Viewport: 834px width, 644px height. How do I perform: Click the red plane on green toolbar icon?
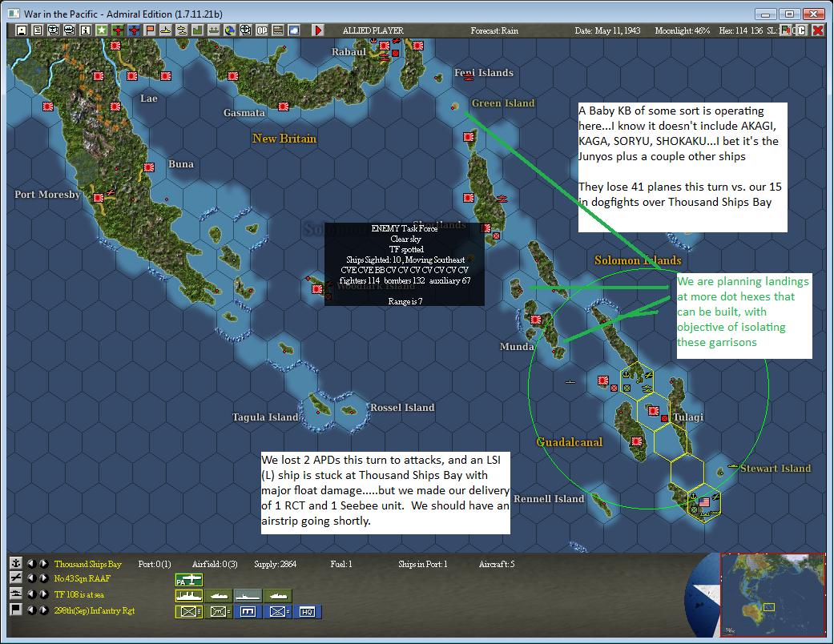pos(118,30)
